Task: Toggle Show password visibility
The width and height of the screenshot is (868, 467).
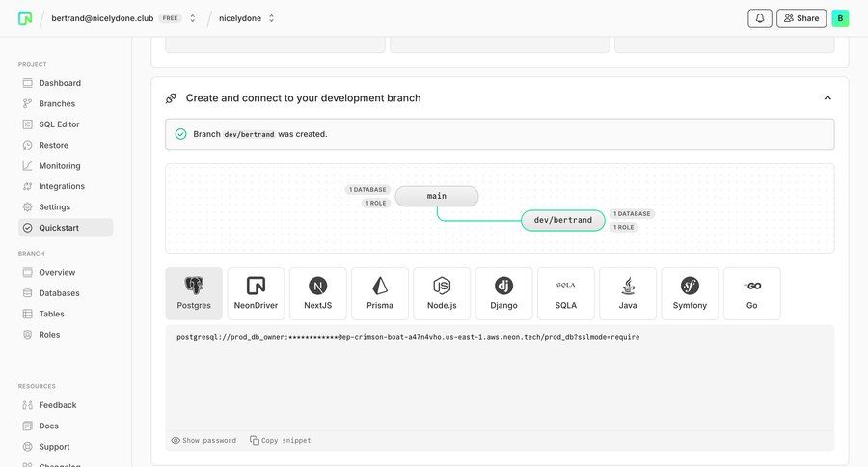Action: (x=203, y=440)
